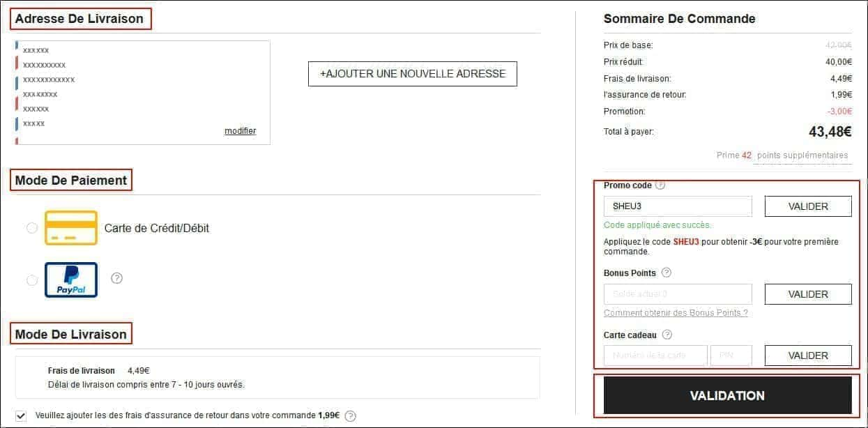Open the PayPal help question mark
The width and height of the screenshot is (868, 428).
[117, 278]
